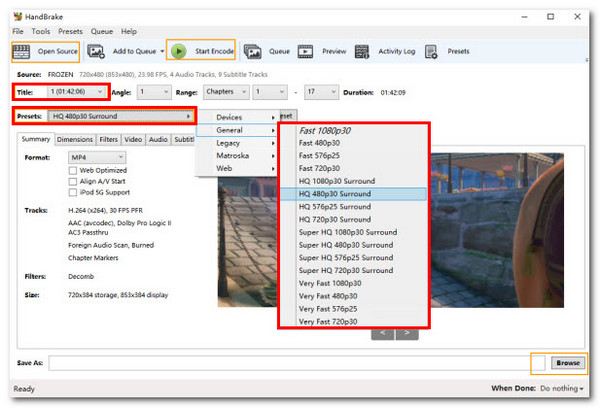The height and width of the screenshot is (408, 600).
Task: Select the Fast 480p30 preset
Action: (354, 143)
